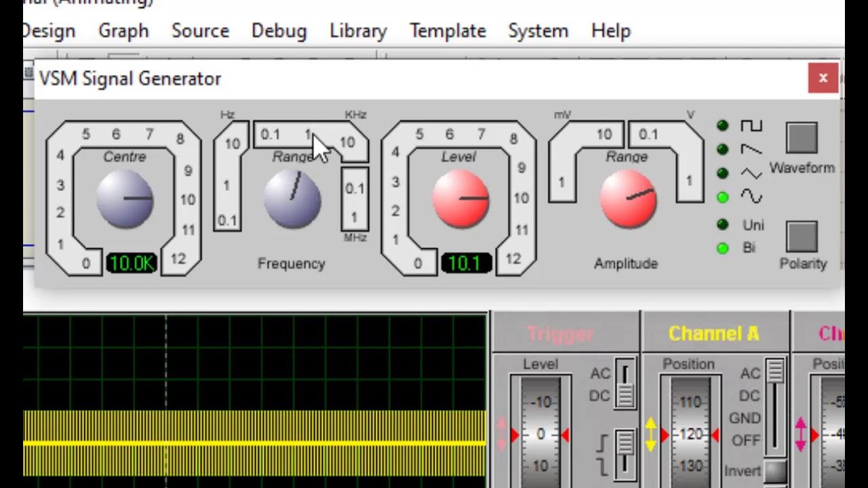Click the rising edge trigger symbol
Viewport: 868px width, 488px height.
tap(601, 444)
